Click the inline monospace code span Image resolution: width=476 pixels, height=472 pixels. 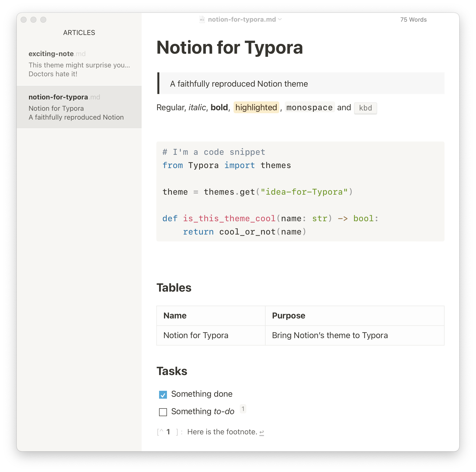point(310,108)
